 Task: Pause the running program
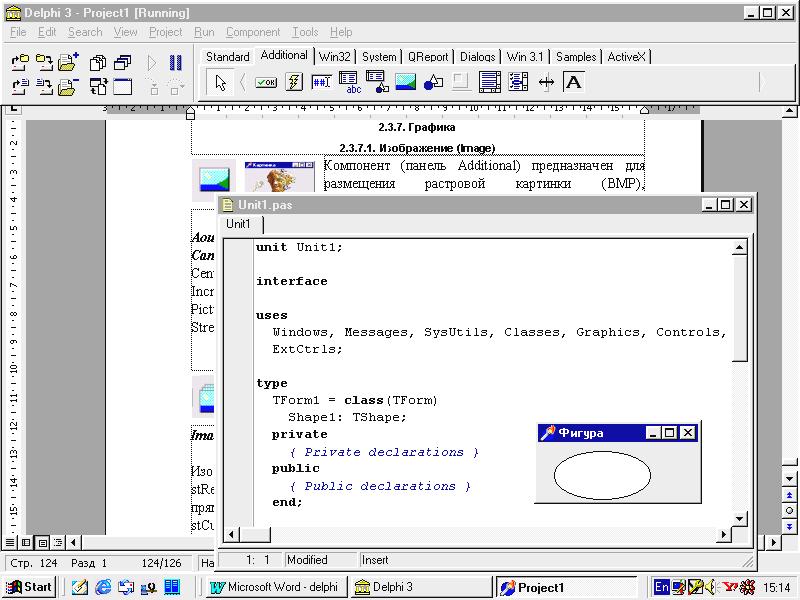pyautogui.click(x=176, y=63)
